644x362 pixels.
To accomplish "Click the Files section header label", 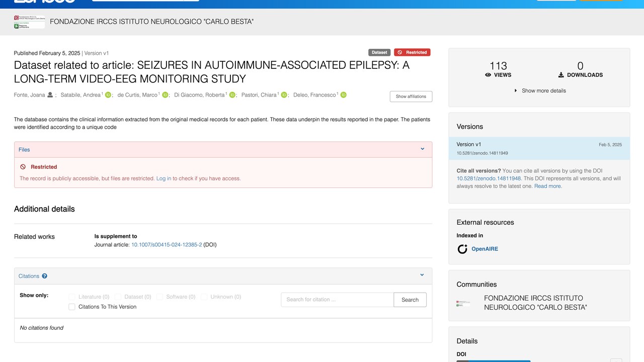I will [x=24, y=149].
